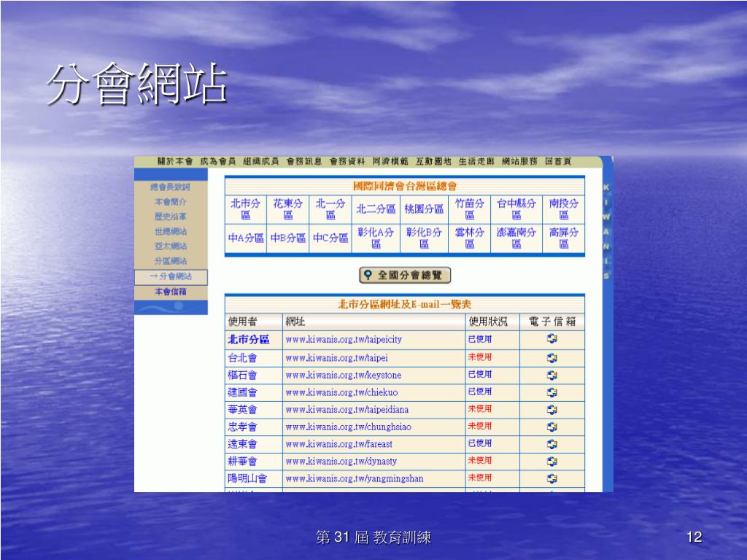Open email icon for 台北會 row
Screen dimensions: 747x560
click(551, 357)
